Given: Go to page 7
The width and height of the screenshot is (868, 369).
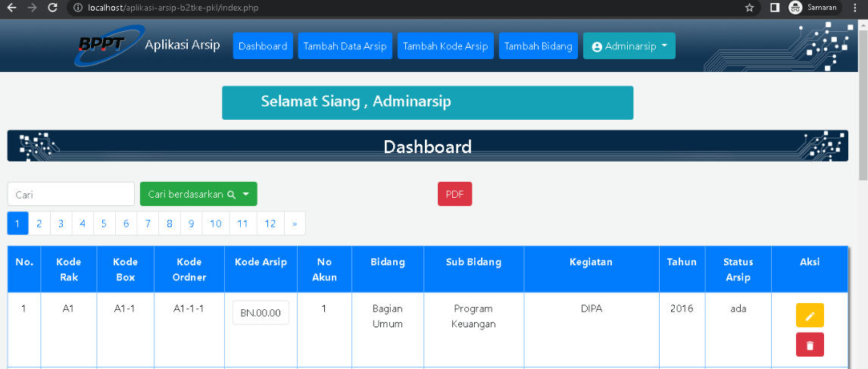Looking at the screenshot, I should [148, 224].
